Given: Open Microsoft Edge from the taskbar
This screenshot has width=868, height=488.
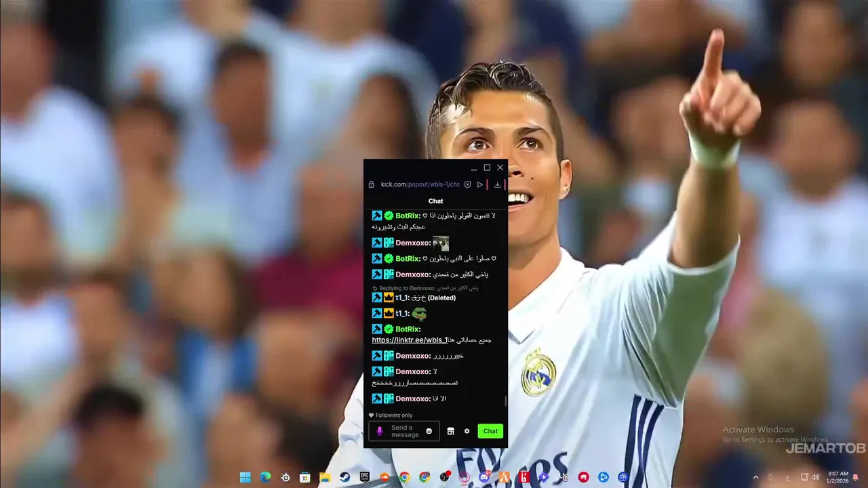Looking at the screenshot, I should pyautogui.click(x=265, y=477).
